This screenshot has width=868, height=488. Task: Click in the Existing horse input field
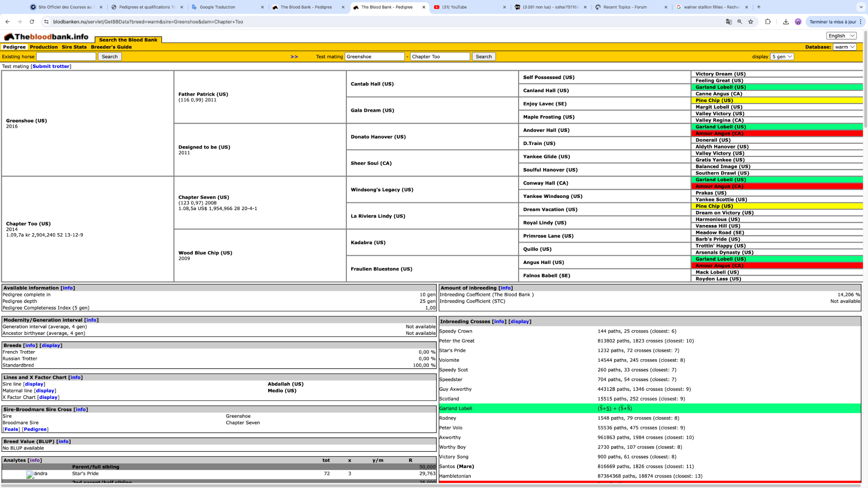[66, 56]
